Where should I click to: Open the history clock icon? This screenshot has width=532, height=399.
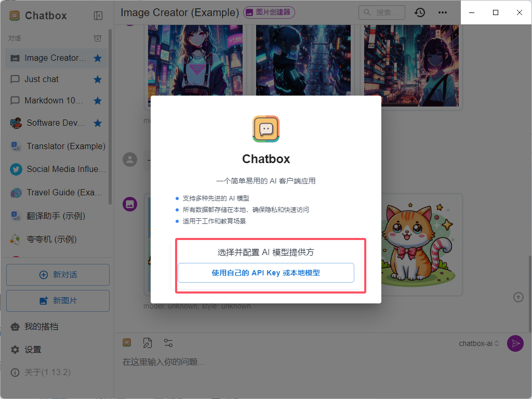point(420,12)
